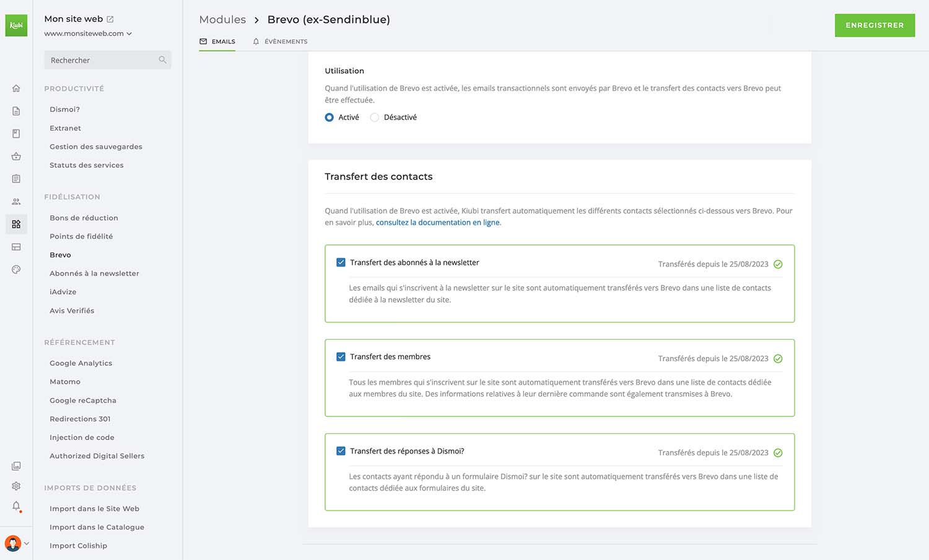Expand the www.monsiteweb.com site dropdown
This screenshot has width=929, height=560.
(88, 33)
